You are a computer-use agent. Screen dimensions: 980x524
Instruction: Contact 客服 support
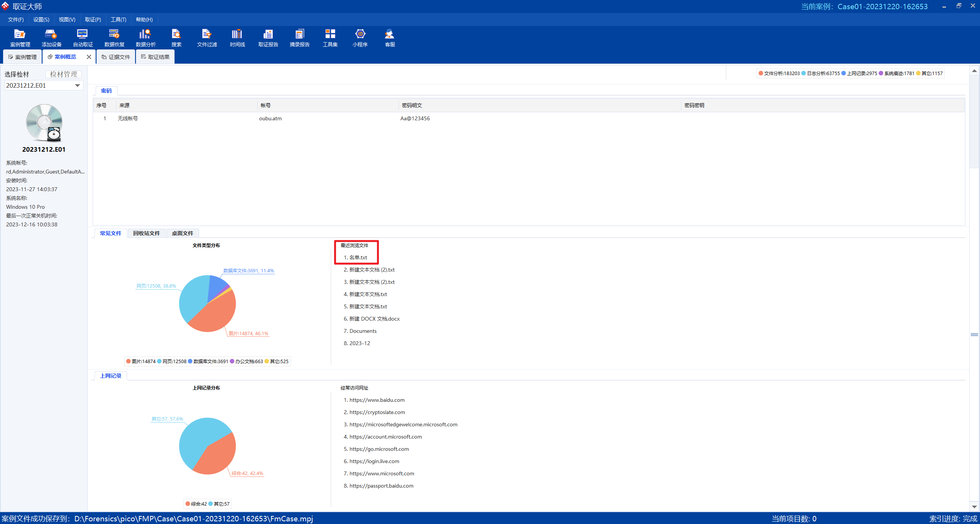(x=390, y=38)
